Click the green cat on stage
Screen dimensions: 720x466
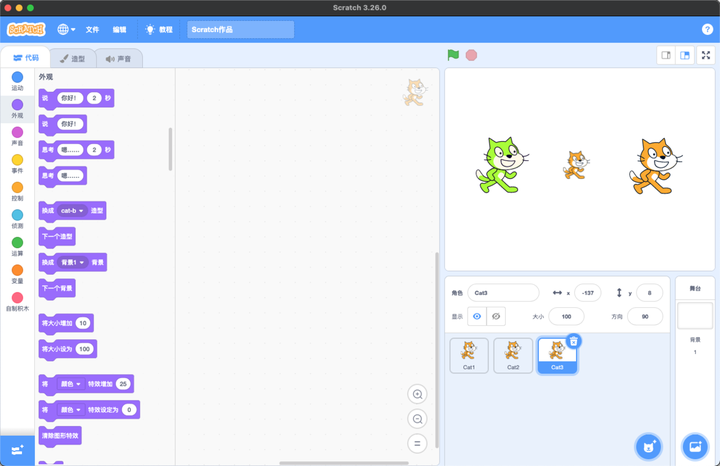point(501,165)
